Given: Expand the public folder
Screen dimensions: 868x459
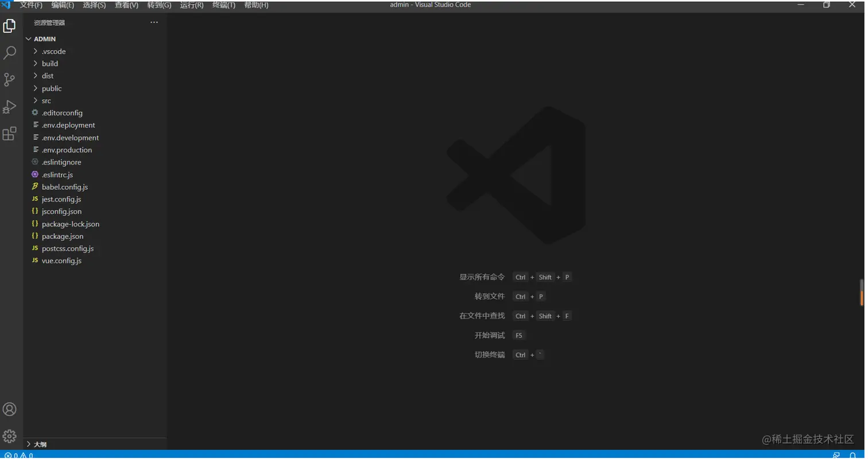Looking at the screenshot, I should (x=95, y=88).
